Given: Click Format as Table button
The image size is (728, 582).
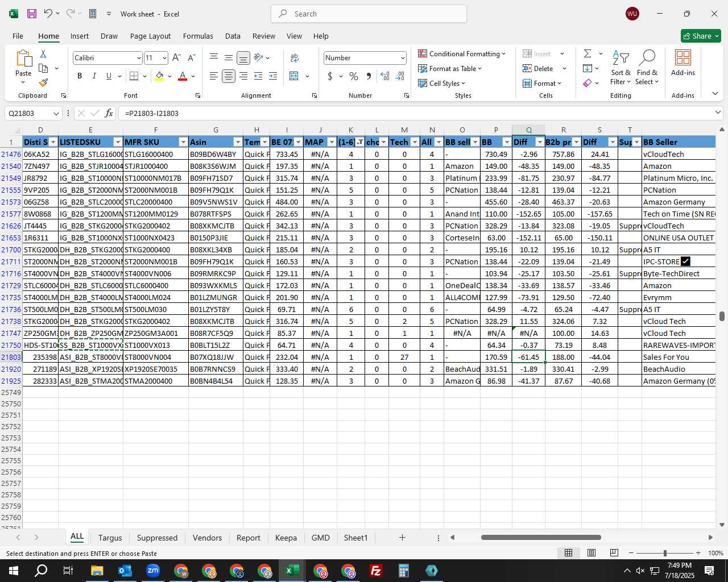Looking at the screenshot, I should pos(450,68).
